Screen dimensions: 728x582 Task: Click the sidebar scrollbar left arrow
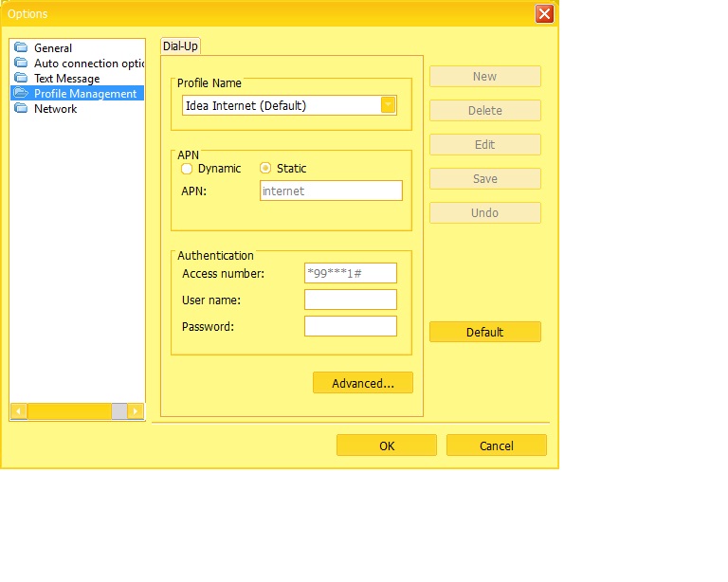pos(18,411)
